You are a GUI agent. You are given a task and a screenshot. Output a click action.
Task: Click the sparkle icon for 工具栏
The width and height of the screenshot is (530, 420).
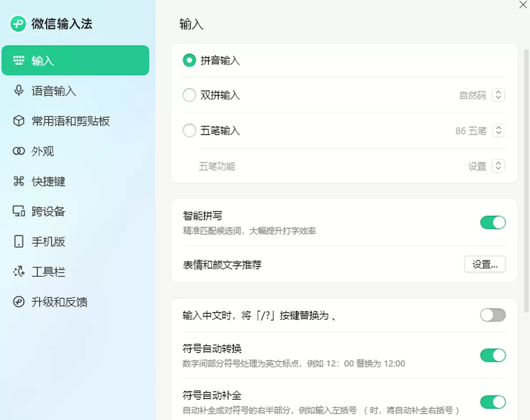point(19,272)
